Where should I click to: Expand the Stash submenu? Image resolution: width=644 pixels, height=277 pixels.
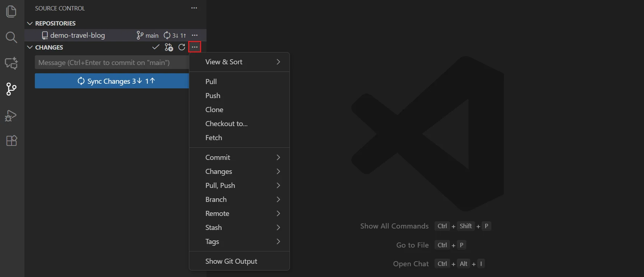239,227
